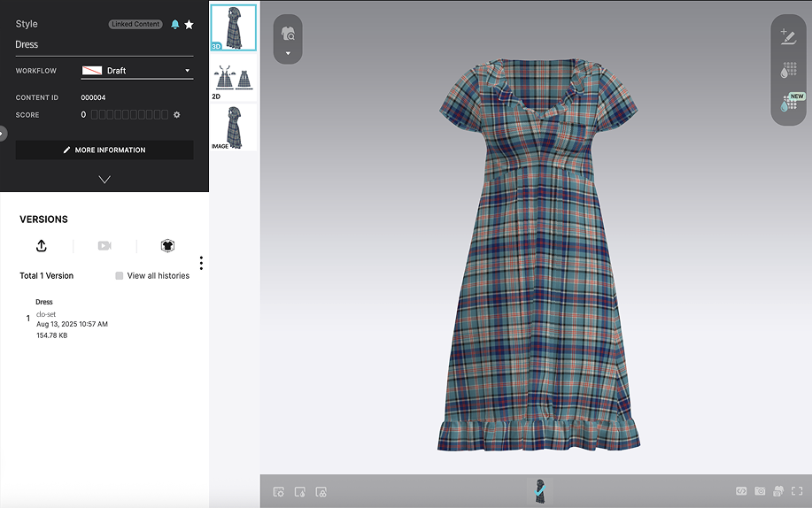The width and height of the screenshot is (812, 508).
Task: Expand the style details chevron
Action: tap(104, 180)
